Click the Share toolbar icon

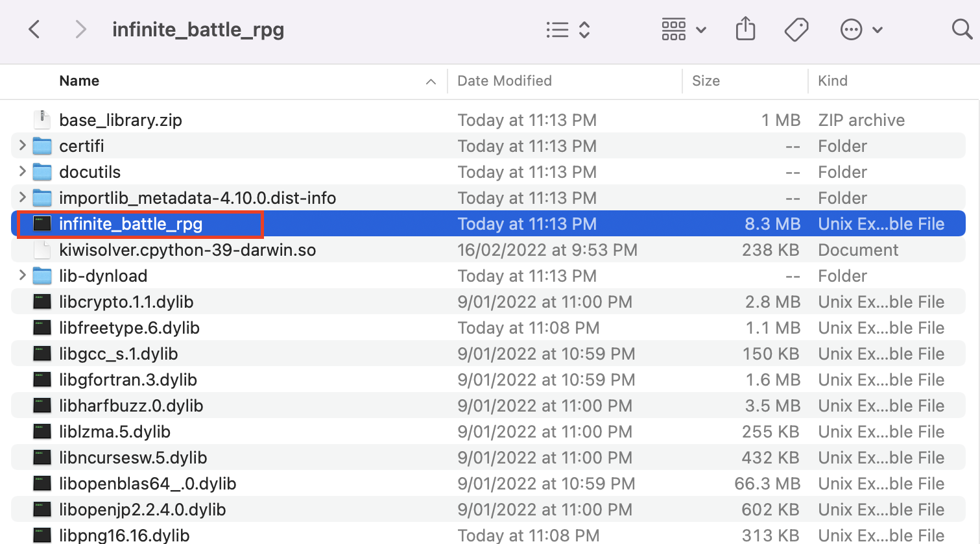745,29
